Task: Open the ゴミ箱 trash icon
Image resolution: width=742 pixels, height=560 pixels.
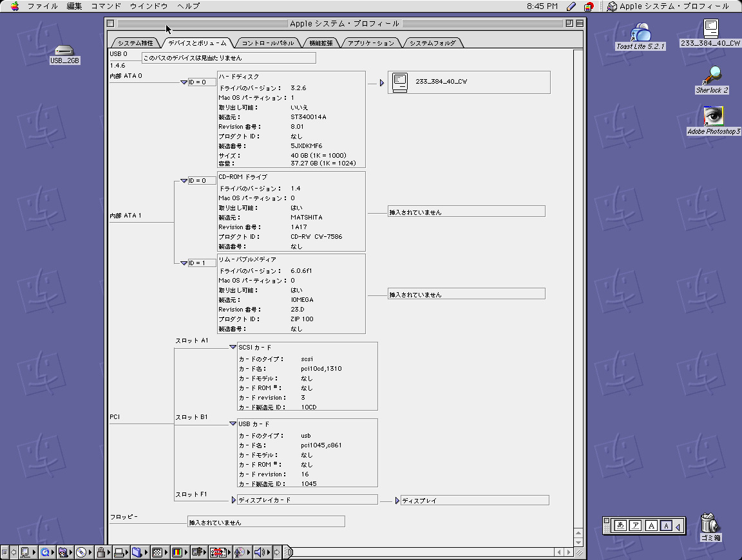Action: click(x=710, y=527)
